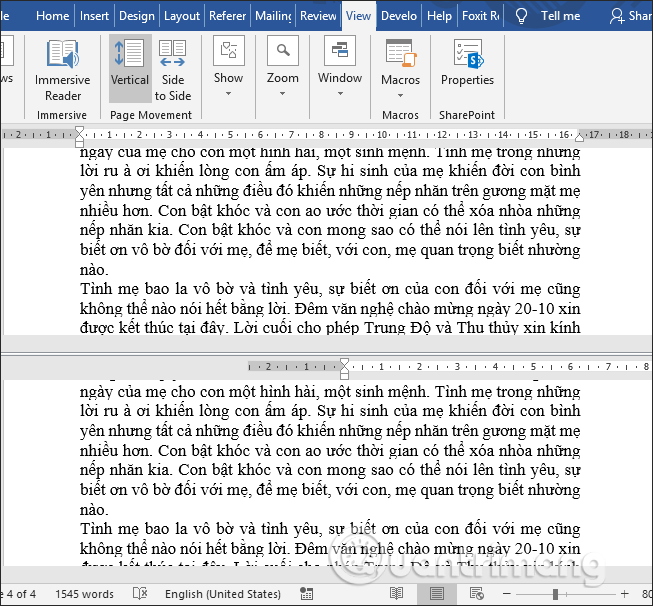The image size is (653, 606).
Task: Switch to the Review tab
Action: coord(318,16)
